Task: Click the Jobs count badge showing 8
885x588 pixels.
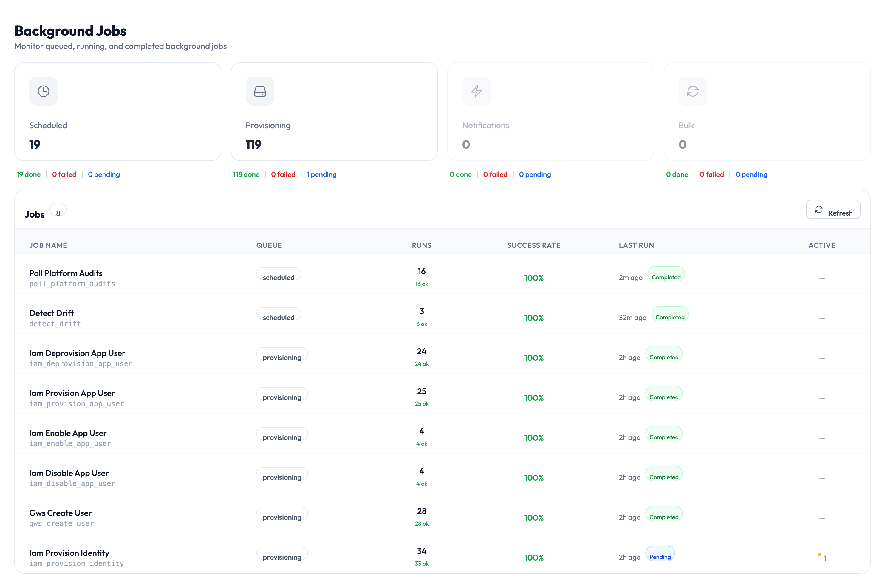Action: click(x=58, y=210)
